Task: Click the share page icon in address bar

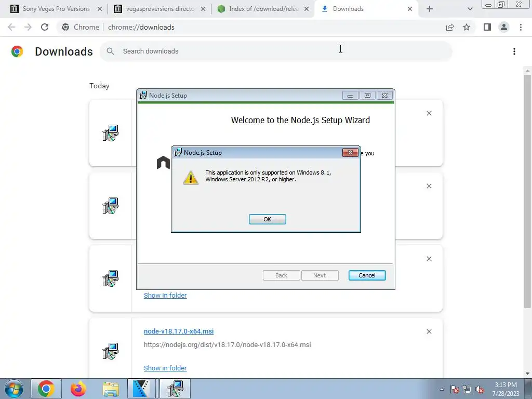Action: (450, 27)
